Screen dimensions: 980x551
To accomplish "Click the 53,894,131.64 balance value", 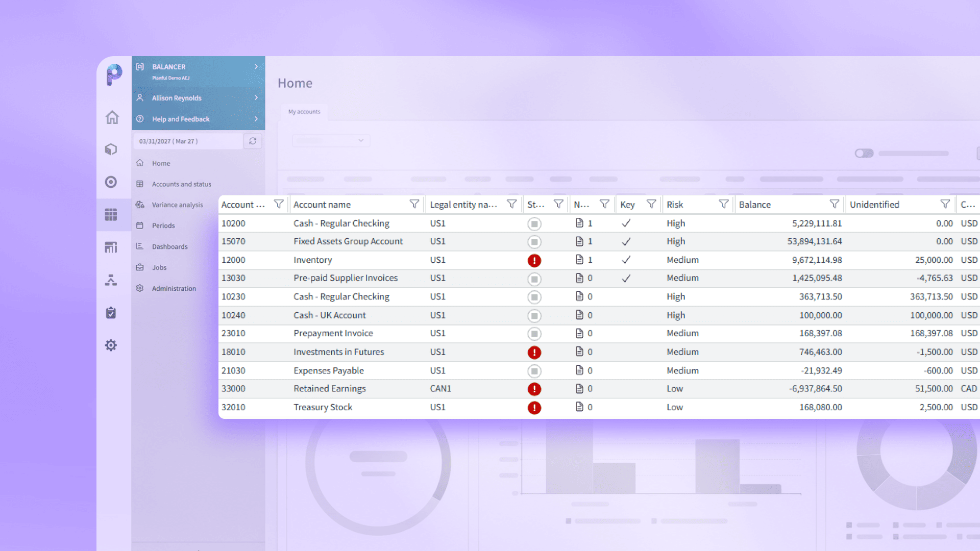I will point(815,241).
